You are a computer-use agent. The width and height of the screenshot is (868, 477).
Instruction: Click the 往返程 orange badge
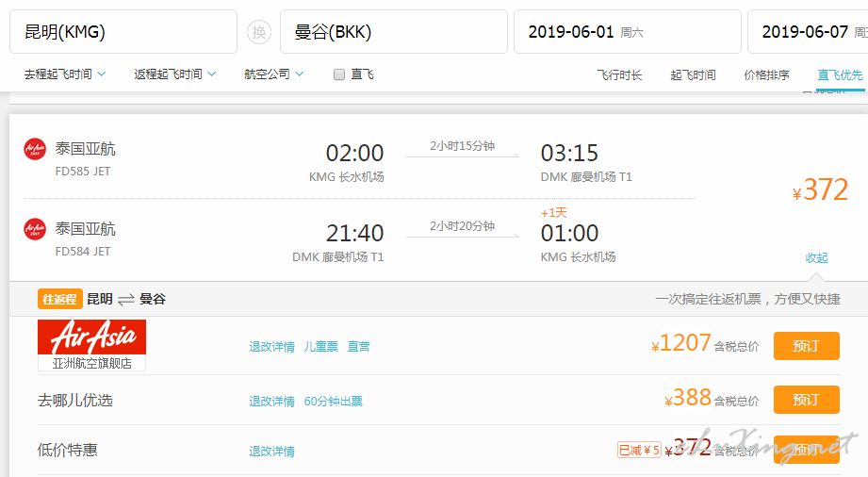(x=59, y=299)
